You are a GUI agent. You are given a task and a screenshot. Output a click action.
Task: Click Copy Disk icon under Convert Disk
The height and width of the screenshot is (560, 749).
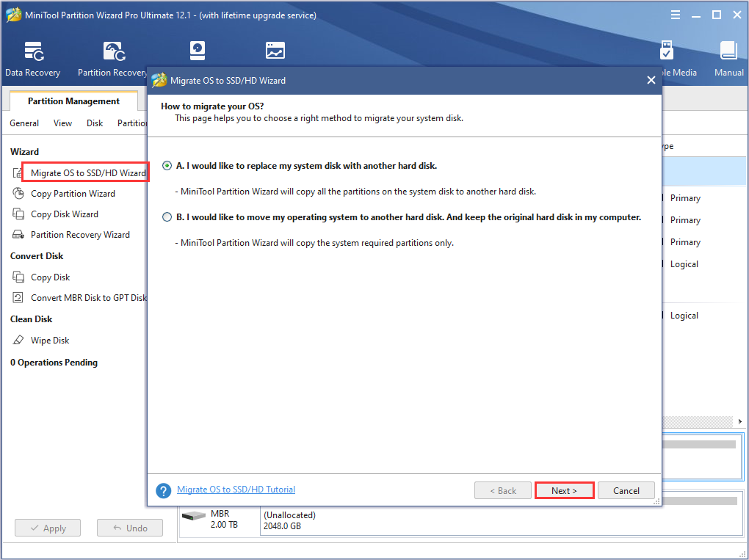[x=18, y=277]
